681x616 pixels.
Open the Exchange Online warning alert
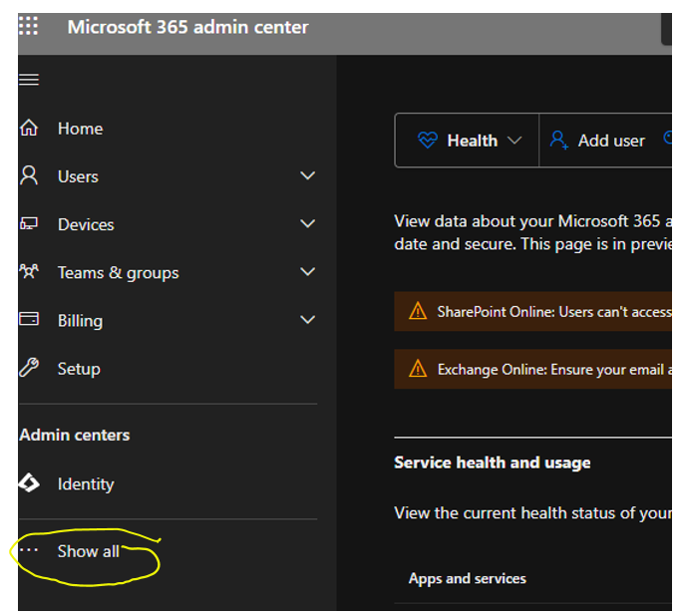point(532,369)
